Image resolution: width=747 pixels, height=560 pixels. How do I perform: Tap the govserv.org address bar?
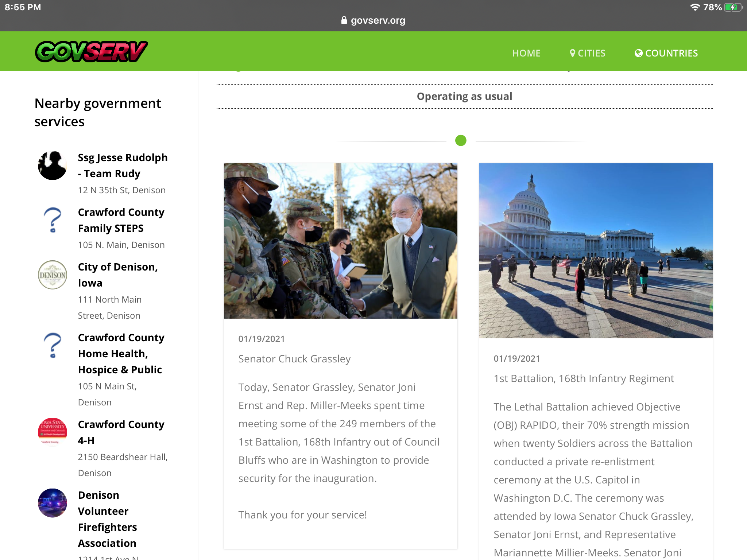373,20
